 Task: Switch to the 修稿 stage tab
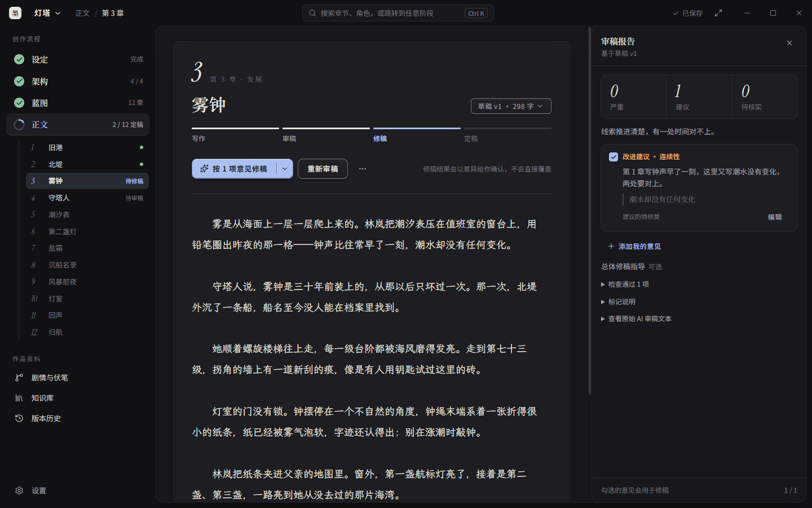click(417, 135)
